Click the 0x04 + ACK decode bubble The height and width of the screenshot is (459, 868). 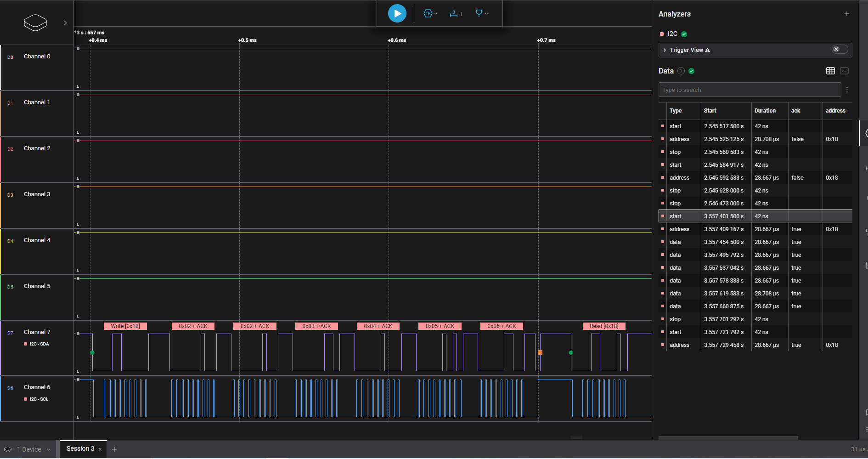378,326
